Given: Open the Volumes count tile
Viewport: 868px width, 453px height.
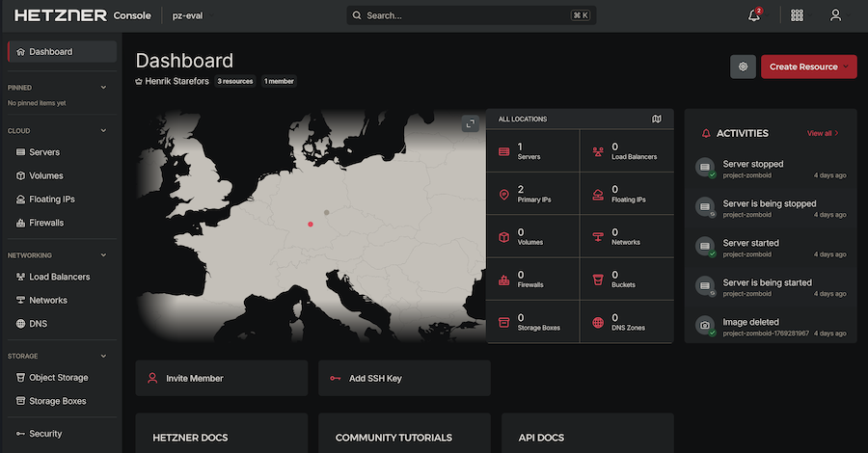Looking at the screenshot, I should (x=532, y=236).
